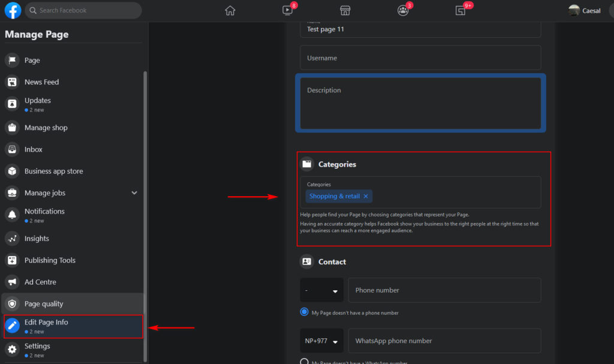Click the Name field with Test page 11
The image size is (614, 364).
click(x=420, y=29)
